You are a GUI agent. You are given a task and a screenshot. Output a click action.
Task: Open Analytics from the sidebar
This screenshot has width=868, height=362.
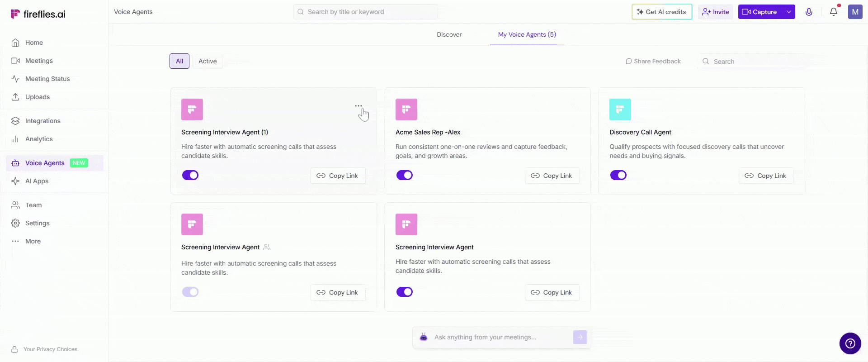pos(39,139)
